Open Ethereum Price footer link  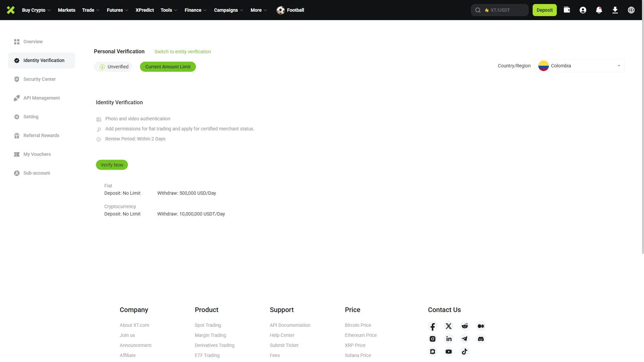tap(361, 335)
